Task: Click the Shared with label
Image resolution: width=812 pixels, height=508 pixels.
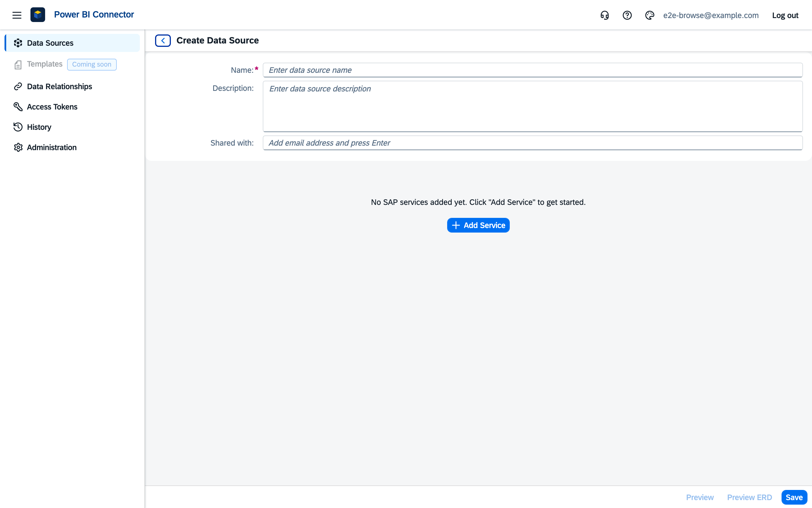Action: [x=232, y=143]
